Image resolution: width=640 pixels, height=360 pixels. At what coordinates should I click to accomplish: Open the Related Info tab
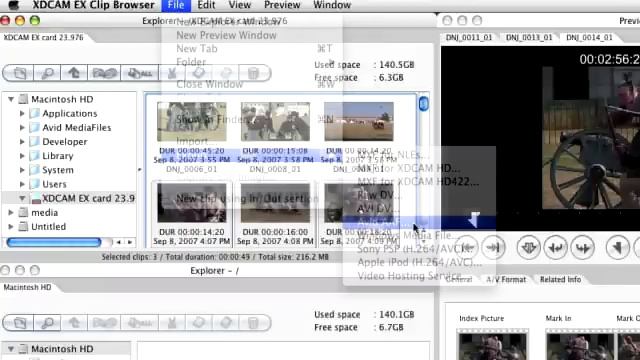(x=560, y=280)
